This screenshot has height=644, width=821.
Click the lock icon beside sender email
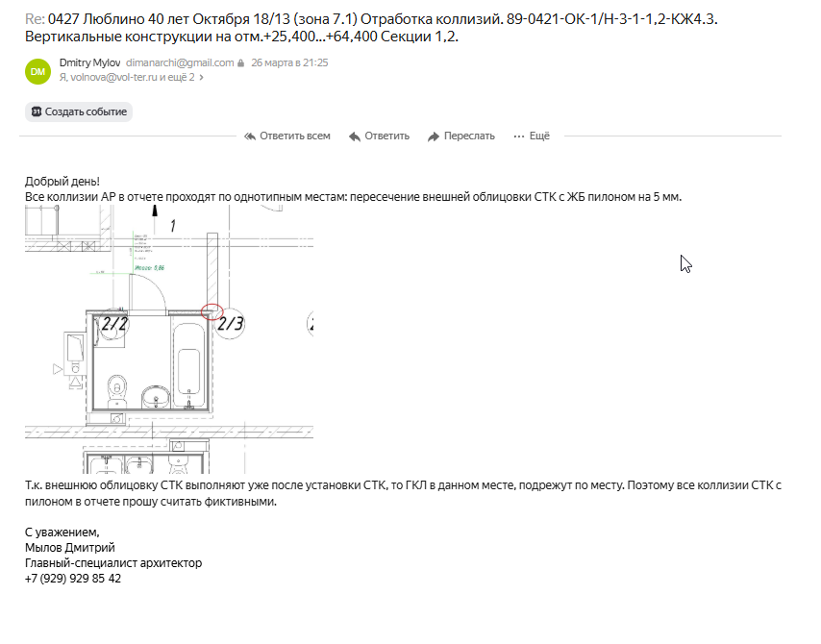[241, 62]
